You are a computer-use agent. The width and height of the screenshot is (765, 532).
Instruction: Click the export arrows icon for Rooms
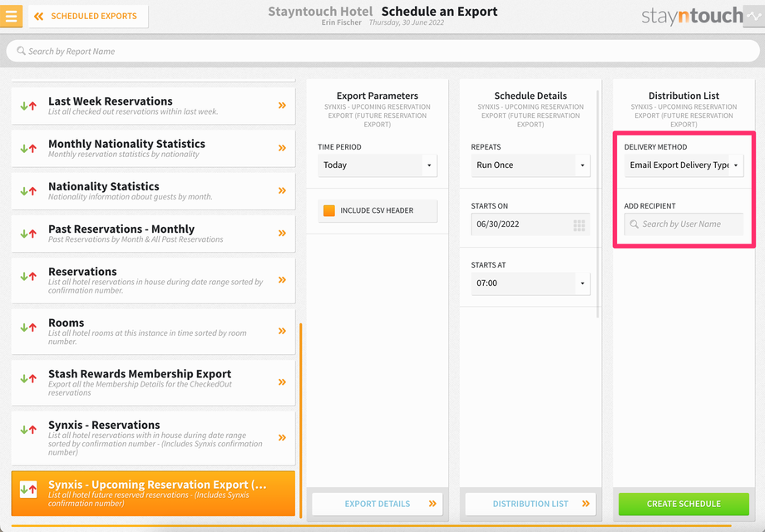28,328
